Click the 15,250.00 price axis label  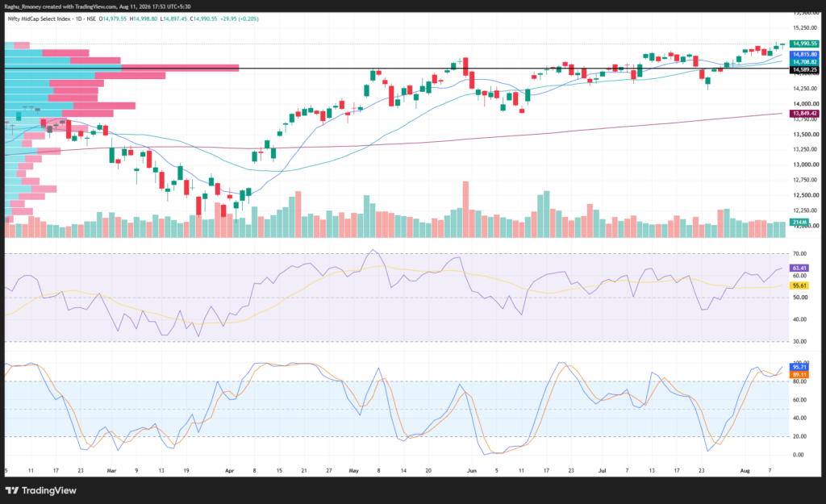coord(806,28)
